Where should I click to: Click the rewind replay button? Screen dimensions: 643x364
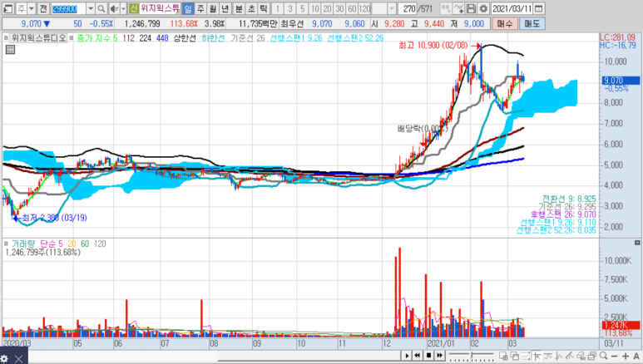417,356
